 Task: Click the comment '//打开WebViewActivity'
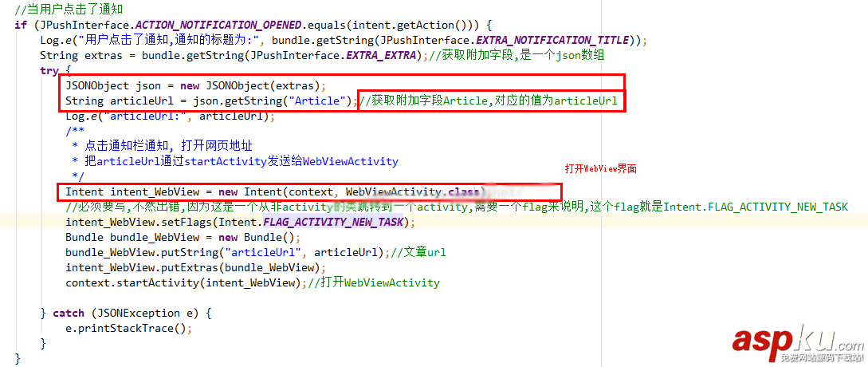click(x=374, y=282)
